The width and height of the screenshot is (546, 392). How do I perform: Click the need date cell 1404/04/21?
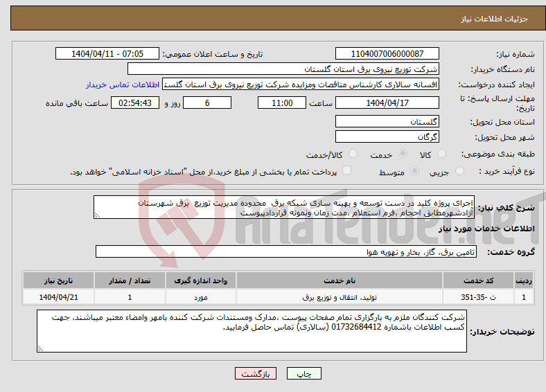pos(58,297)
